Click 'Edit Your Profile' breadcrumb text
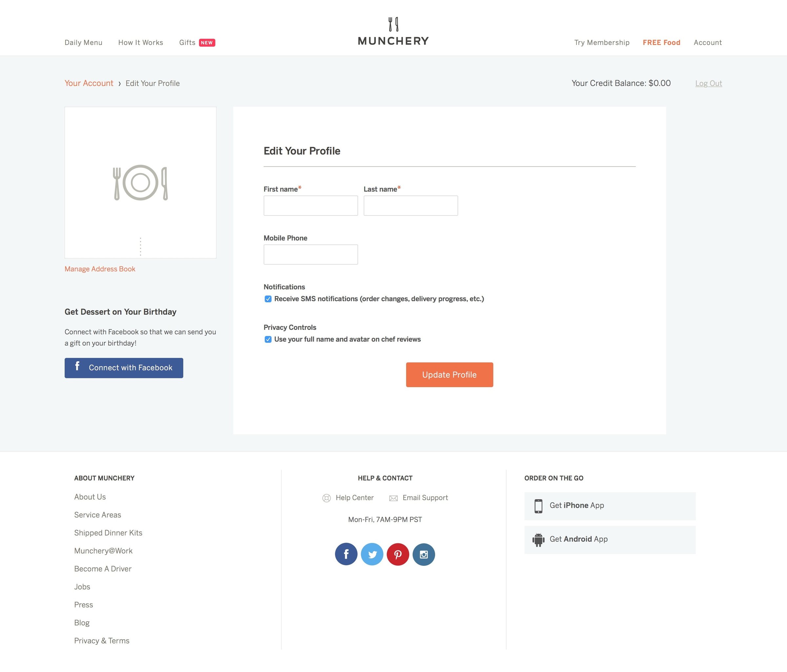The width and height of the screenshot is (787, 672). (x=153, y=83)
